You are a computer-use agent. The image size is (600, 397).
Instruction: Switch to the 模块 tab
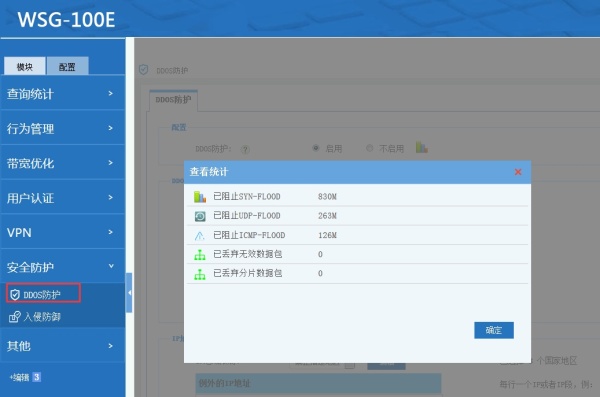[x=25, y=66]
